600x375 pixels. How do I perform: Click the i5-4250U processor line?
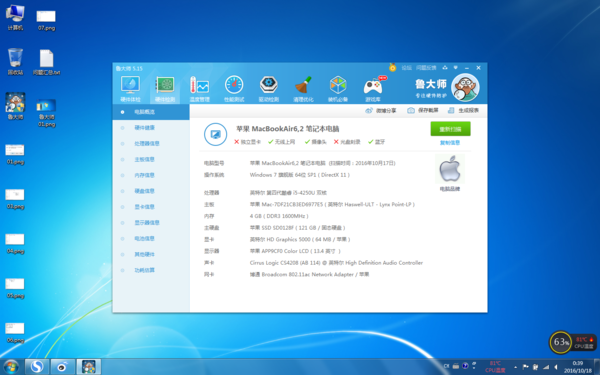pos(288,193)
